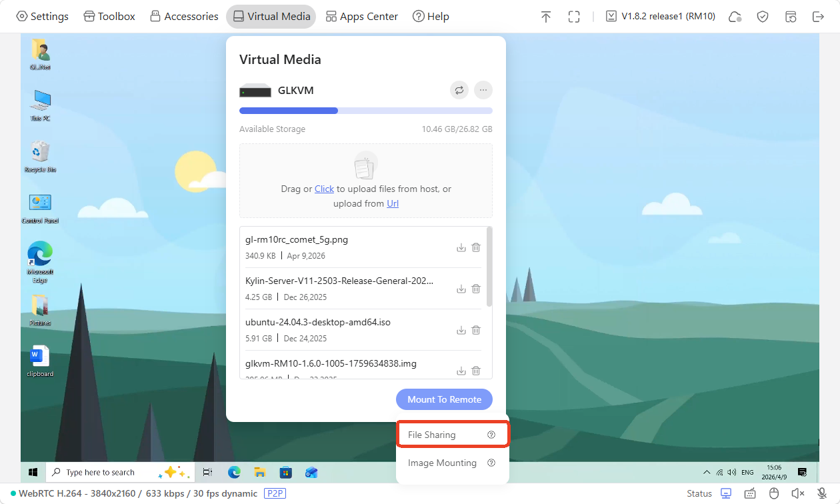Click the refresh icon next to GLKVM
Image resolution: width=840 pixels, height=504 pixels.
coord(459,90)
